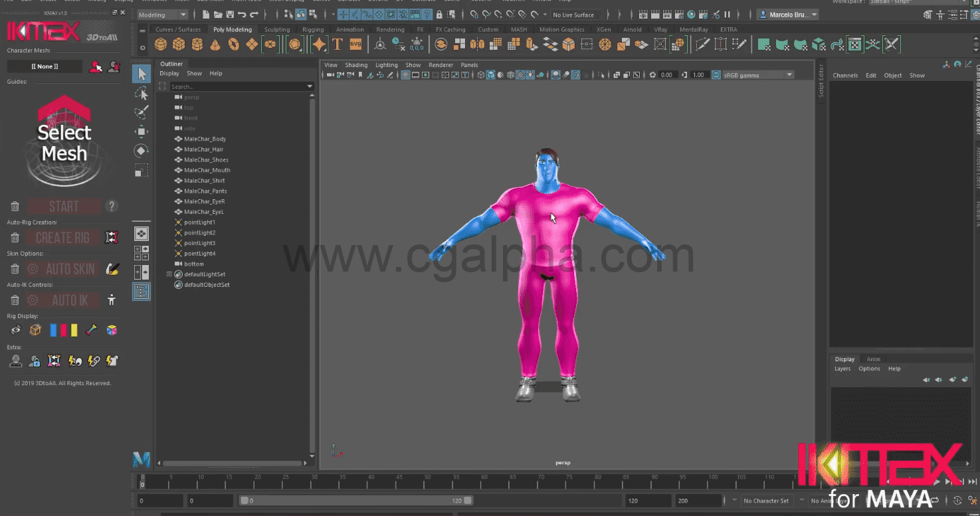This screenshot has width=980, height=516.
Task: Open the Shading menu in viewport
Action: [355, 65]
